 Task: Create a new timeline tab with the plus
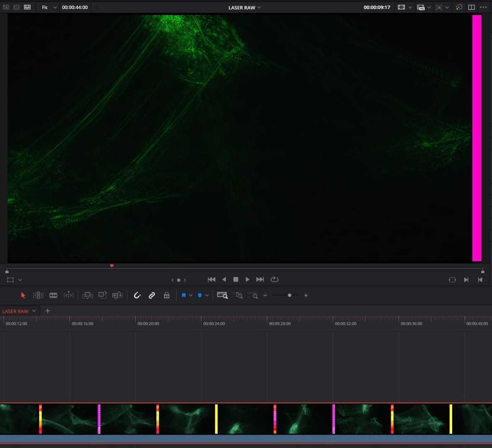pyautogui.click(x=47, y=311)
